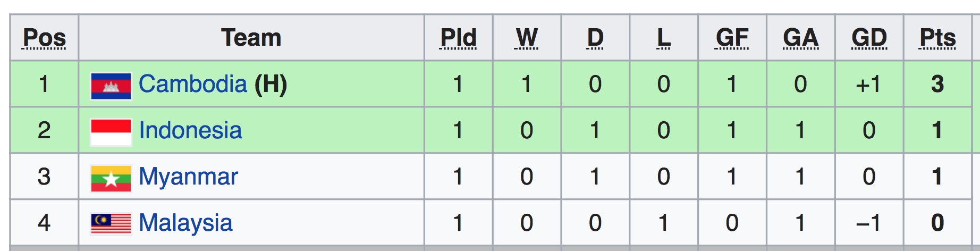
Task: Click Cambodia's points value 3
Action: (x=937, y=84)
